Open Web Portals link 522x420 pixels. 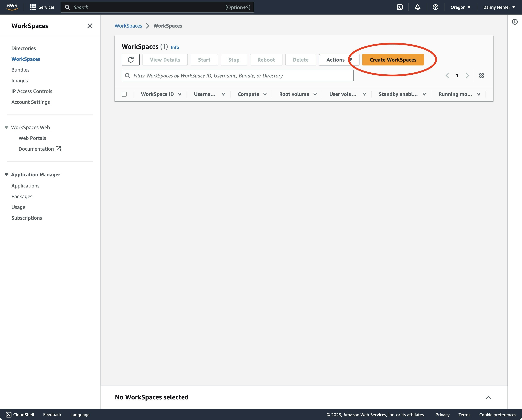(32, 138)
